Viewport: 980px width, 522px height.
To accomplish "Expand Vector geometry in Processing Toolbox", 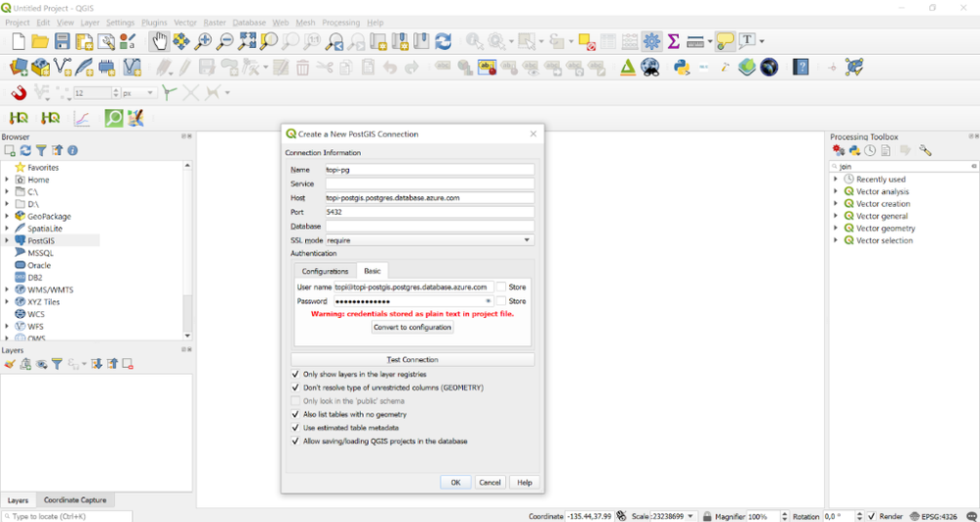I will (836, 229).
